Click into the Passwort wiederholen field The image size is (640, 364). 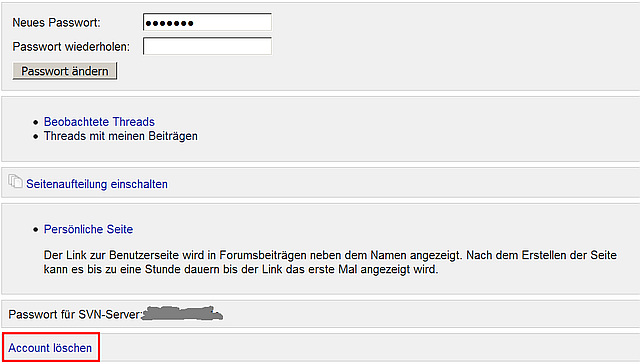coord(207,46)
